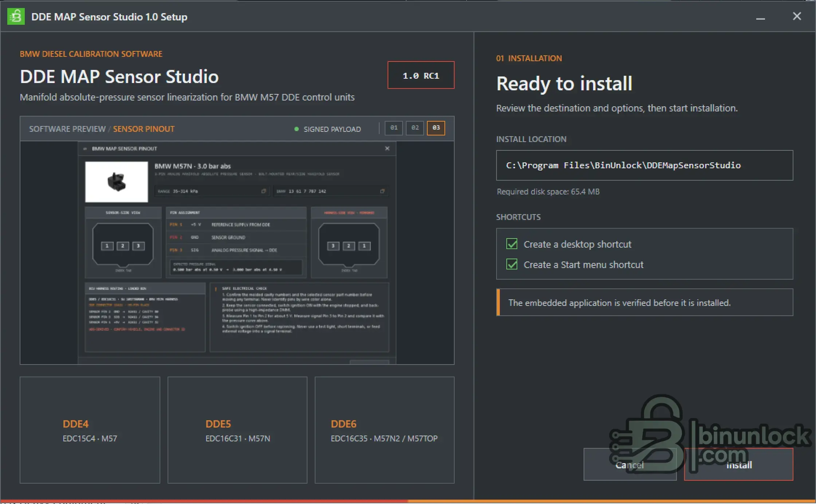Toggle the Create a desktop shortcut checkbox
Viewport: 816px width, 504px height.
coord(512,244)
